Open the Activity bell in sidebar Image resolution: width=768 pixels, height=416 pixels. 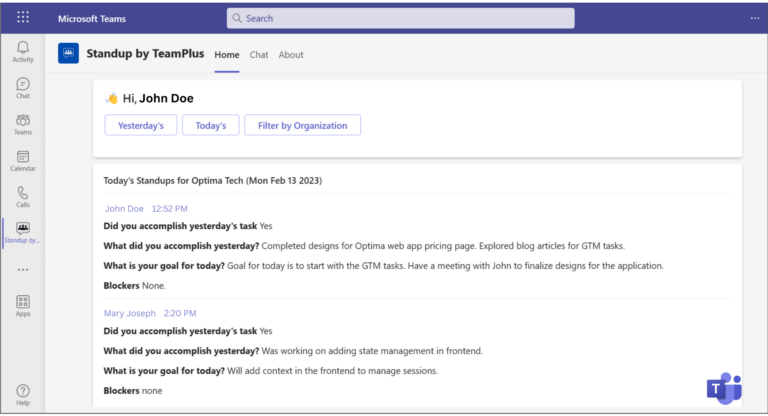23,51
